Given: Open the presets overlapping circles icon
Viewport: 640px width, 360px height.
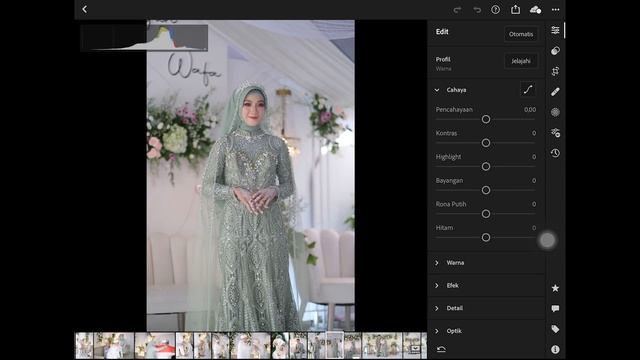Looking at the screenshot, I should (x=555, y=51).
